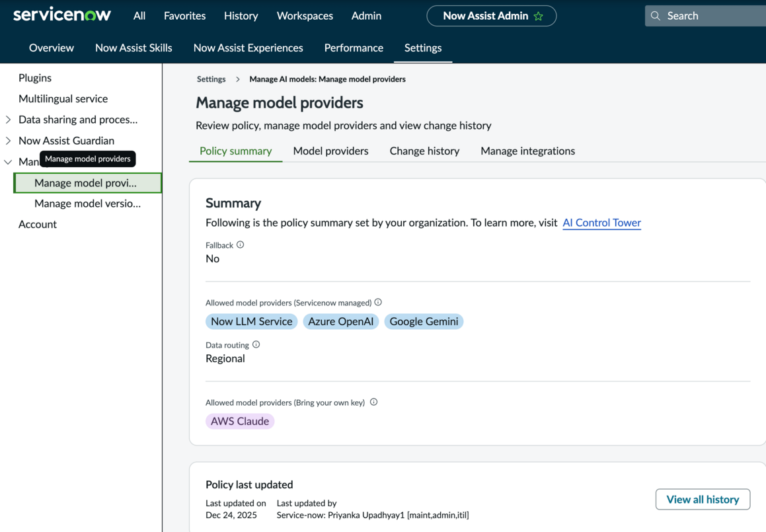
Task: Select Manage model providers sidebar item
Action: tap(88, 182)
